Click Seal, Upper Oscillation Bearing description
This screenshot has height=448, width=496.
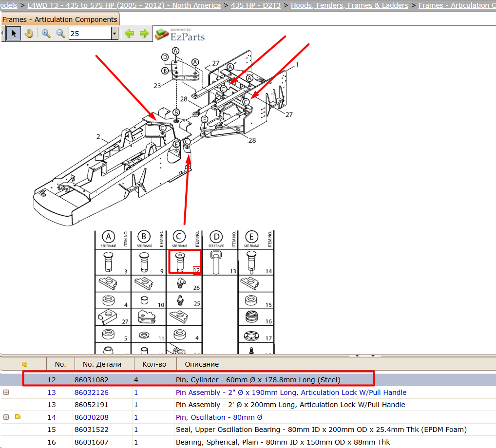322,429
